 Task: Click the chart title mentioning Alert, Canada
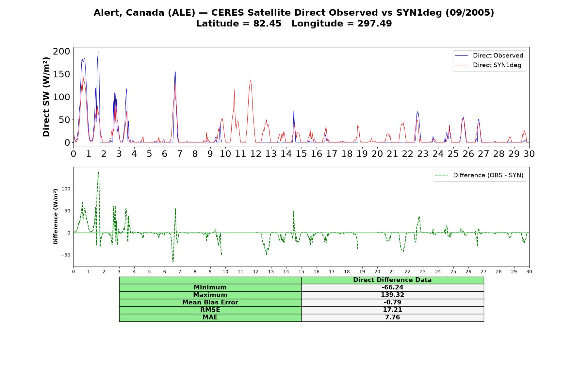(294, 12)
